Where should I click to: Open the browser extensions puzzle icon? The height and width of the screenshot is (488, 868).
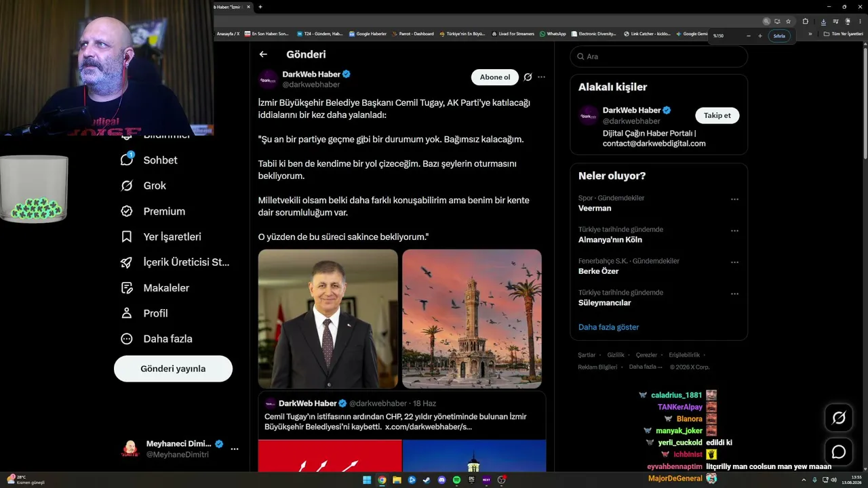pyautogui.click(x=805, y=21)
